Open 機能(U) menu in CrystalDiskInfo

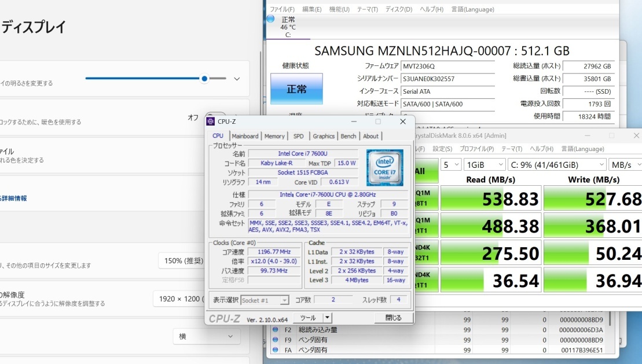click(339, 9)
